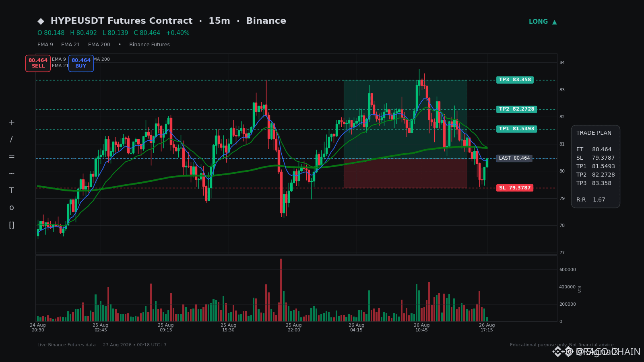Choose the wave tilde drawing tool
The image size is (644, 362).
click(12, 173)
